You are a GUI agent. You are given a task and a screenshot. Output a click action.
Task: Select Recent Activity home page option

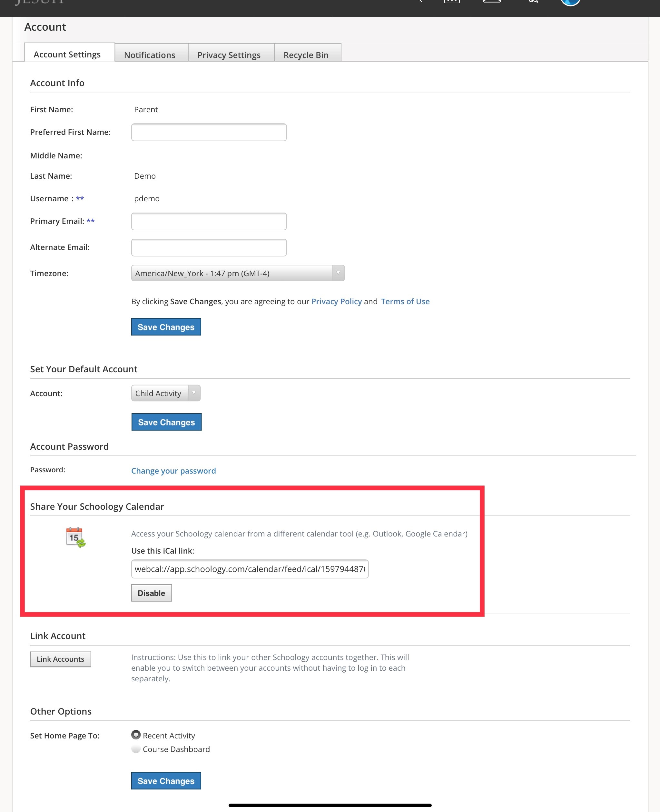136,735
